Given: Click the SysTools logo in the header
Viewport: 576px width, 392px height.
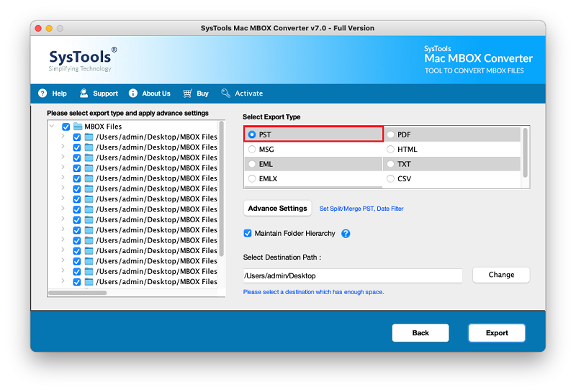Looking at the screenshot, I should [x=83, y=59].
